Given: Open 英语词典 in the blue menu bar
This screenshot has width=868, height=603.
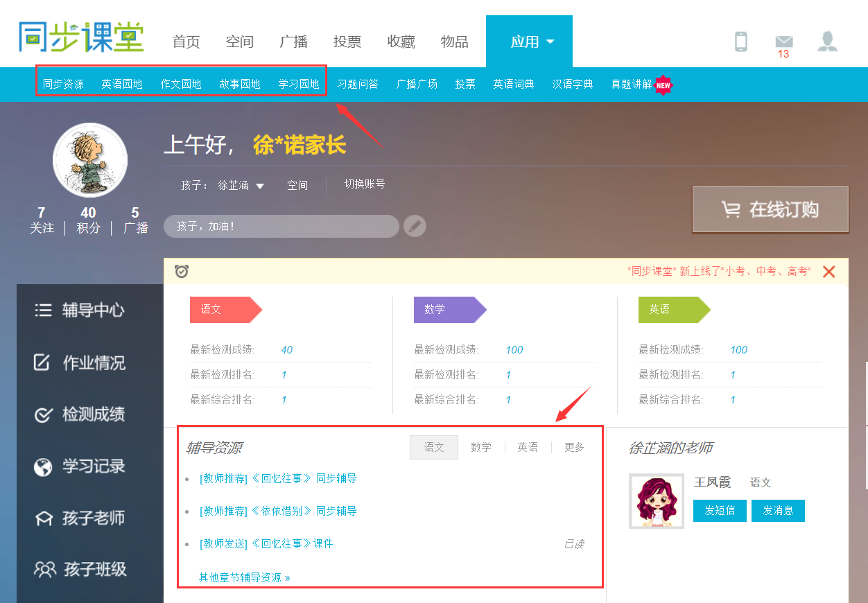Looking at the screenshot, I should (513, 84).
